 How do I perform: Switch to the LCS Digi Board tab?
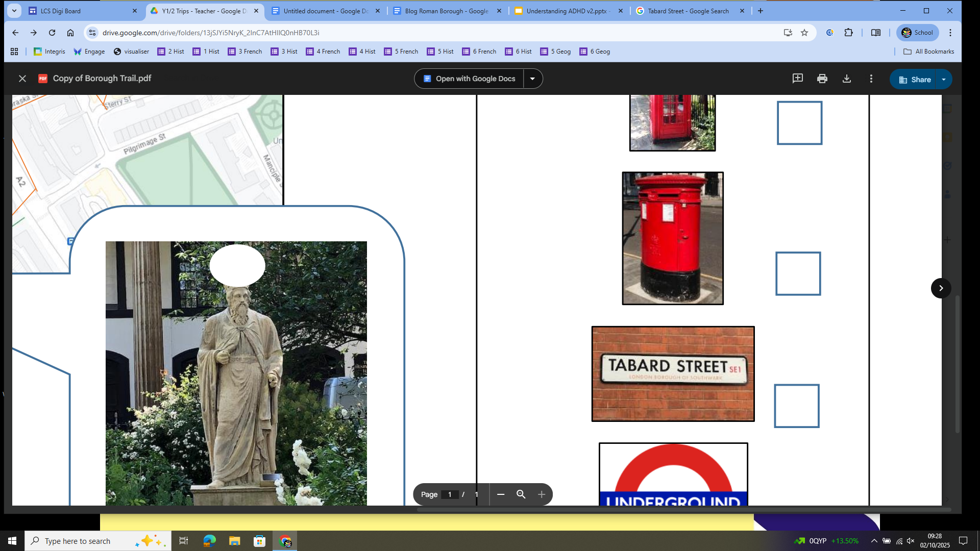click(82, 11)
